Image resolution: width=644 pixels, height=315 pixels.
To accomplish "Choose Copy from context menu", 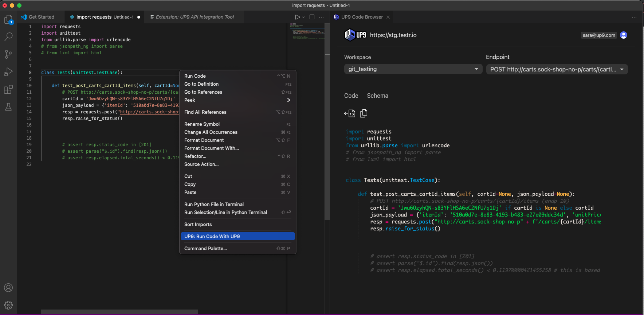I will (x=237, y=184).
